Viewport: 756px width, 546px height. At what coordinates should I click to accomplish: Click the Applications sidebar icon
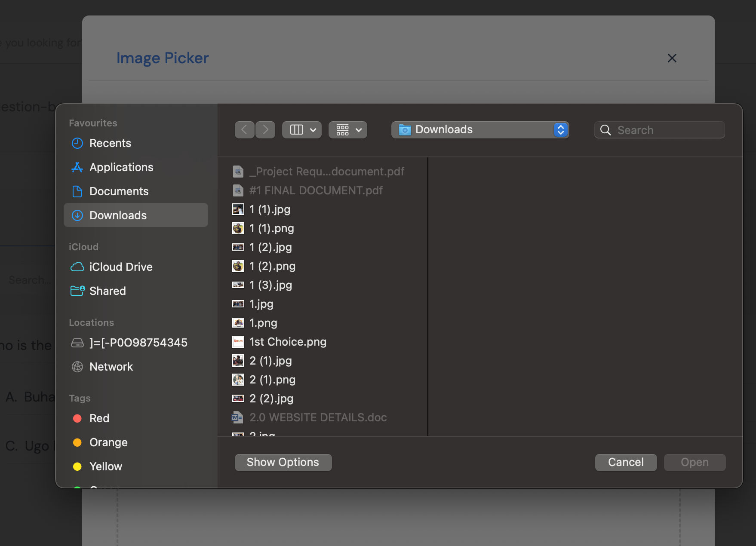pyautogui.click(x=77, y=167)
